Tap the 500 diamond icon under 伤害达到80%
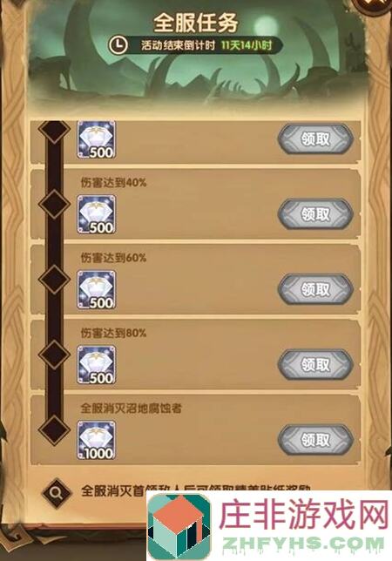 coord(96,365)
